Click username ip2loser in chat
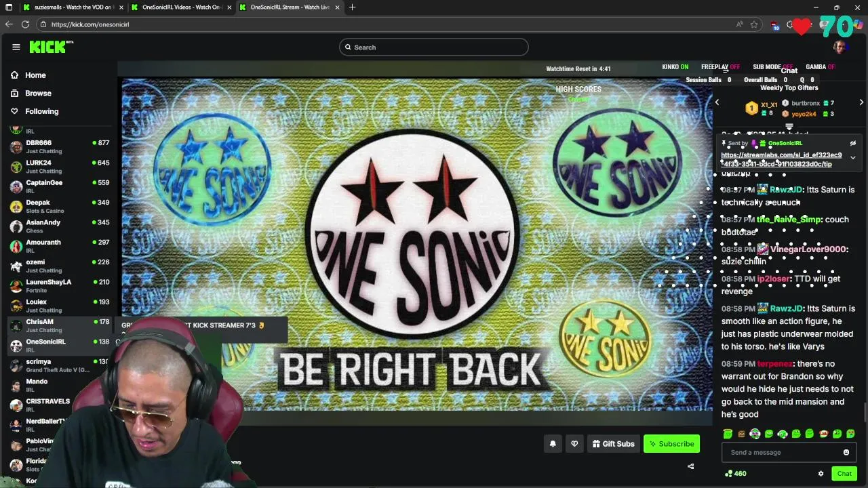This screenshot has width=868, height=488. pos(773,279)
